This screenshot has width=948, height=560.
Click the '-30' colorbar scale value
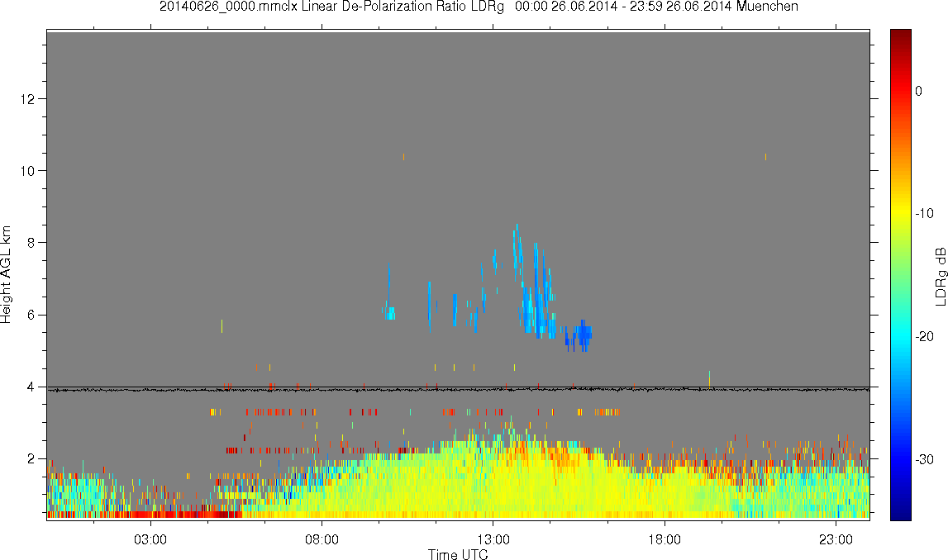click(x=924, y=460)
